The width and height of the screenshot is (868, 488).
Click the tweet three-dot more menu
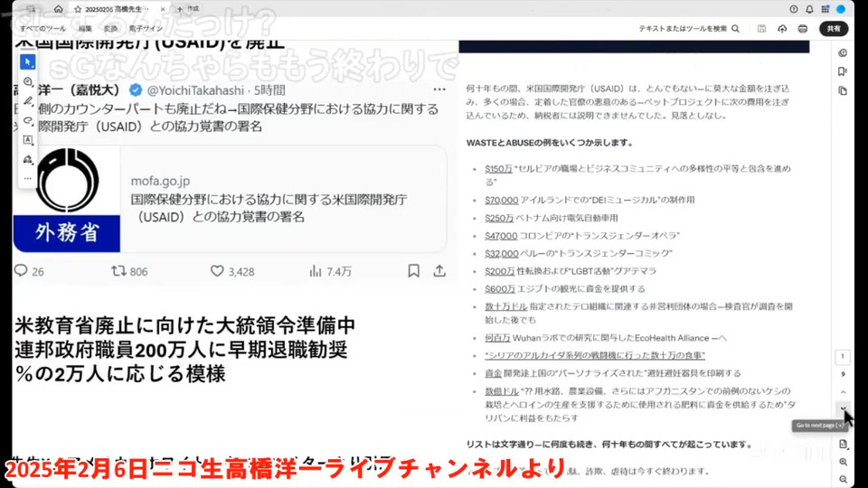coord(439,89)
